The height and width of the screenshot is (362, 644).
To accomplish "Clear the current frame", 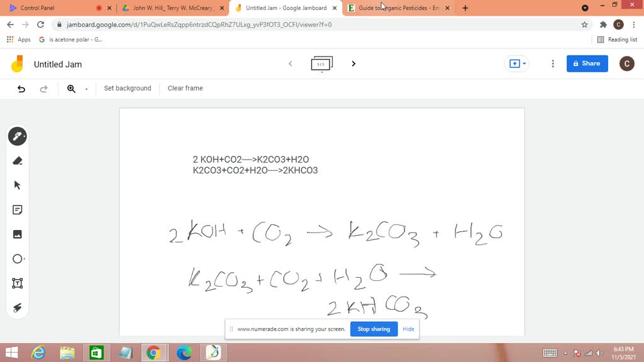I will [x=185, y=88].
